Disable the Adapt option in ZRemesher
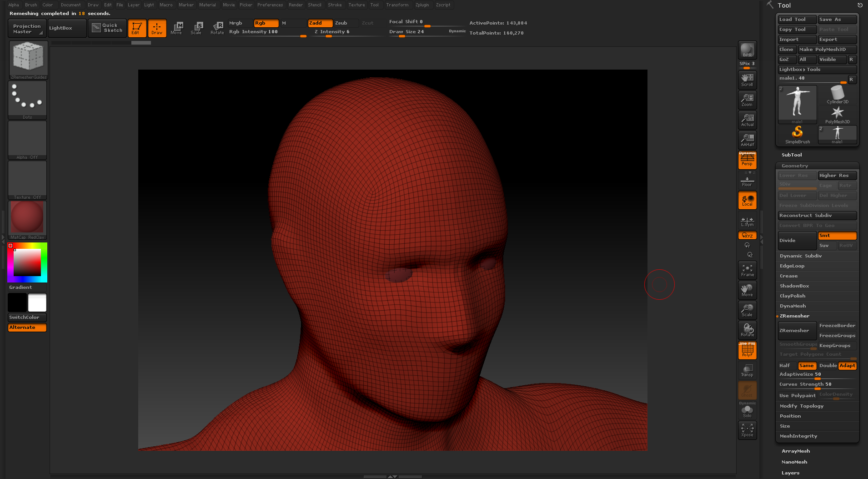 (847, 366)
